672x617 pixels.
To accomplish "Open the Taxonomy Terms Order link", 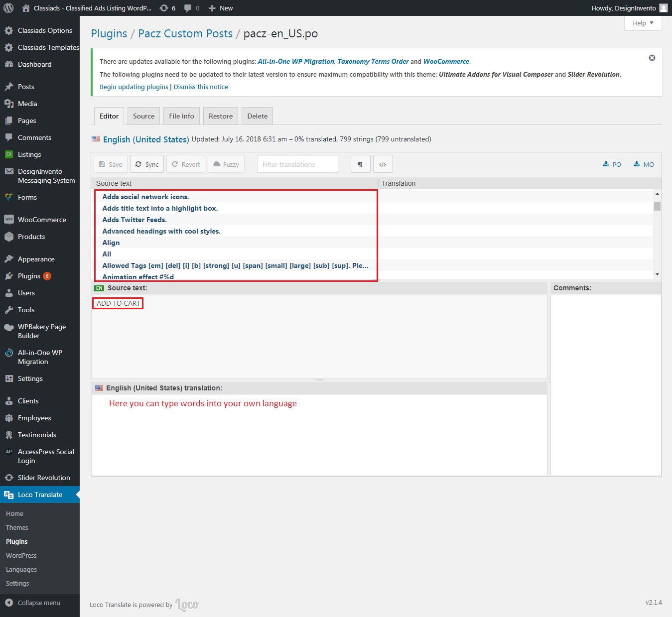I will (373, 61).
